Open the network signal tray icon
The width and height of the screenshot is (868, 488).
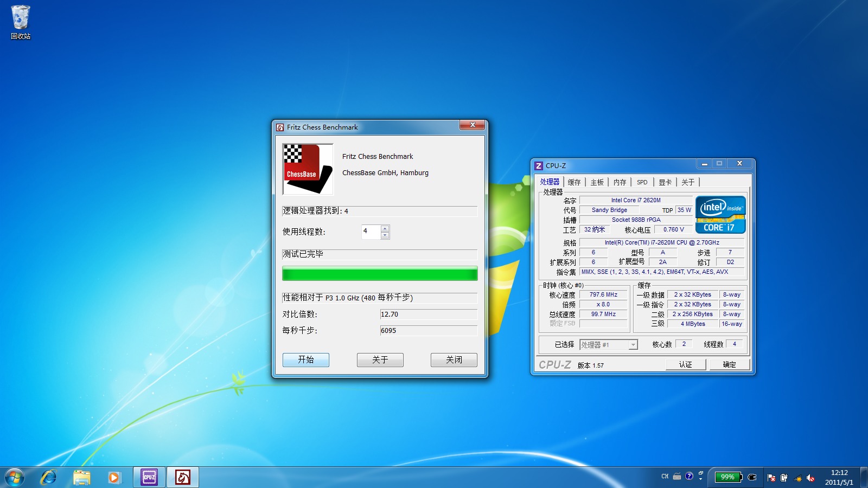tap(797, 478)
